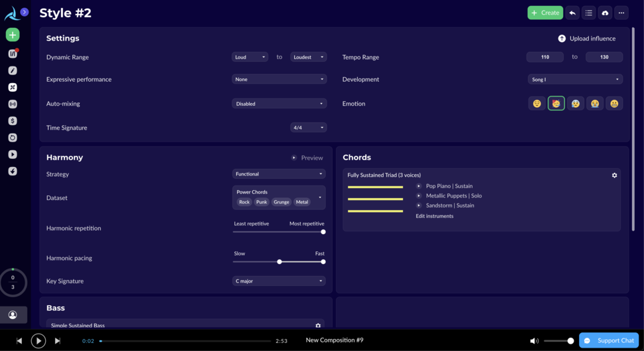The height and width of the screenshot is (351, 644).
Task: Open the radio broadcast icon in sidebar
Action: tap(13, 104)
